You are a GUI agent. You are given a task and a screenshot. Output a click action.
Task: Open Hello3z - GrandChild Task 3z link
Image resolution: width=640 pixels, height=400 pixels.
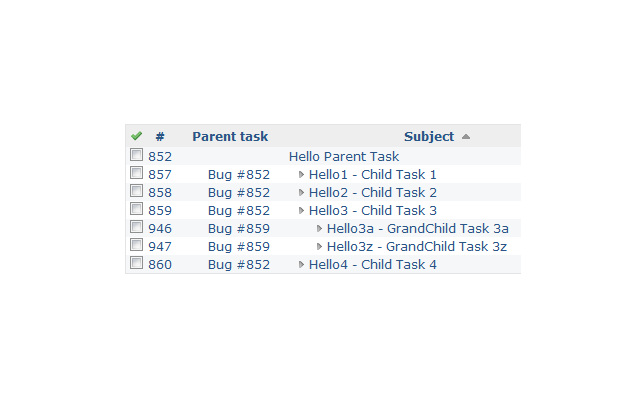pos(417,247)
